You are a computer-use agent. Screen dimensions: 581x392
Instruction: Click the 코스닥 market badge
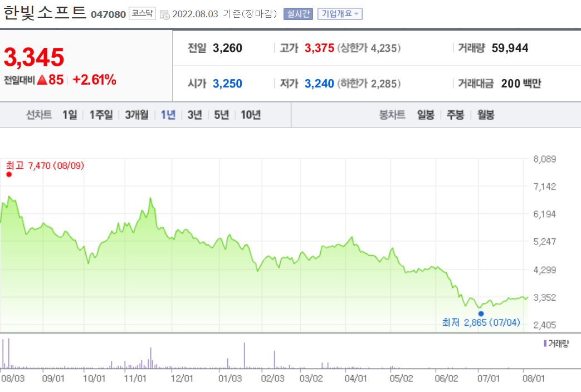(x=142, y=13)
